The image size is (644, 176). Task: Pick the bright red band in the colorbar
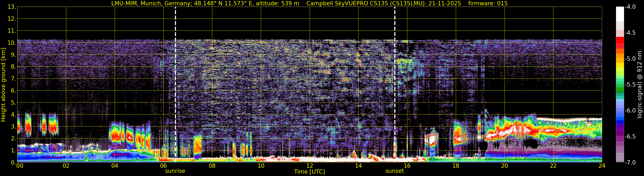(x=620, y=40)
